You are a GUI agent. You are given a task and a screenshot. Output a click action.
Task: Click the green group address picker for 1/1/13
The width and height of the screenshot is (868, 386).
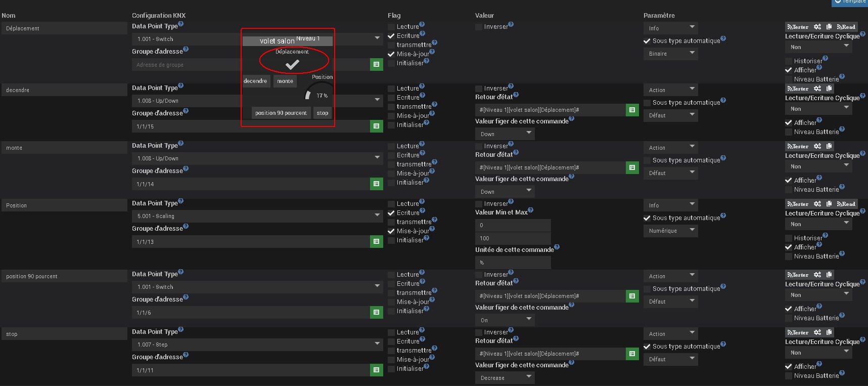[376, 241]
